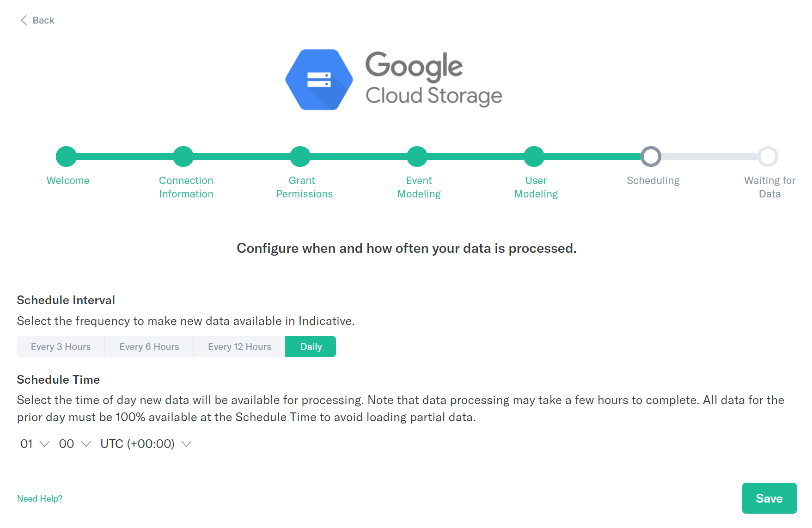The height and width of the screenshot is (528, 812).
Task: Select the Welcome step circle
Action: 66,156
